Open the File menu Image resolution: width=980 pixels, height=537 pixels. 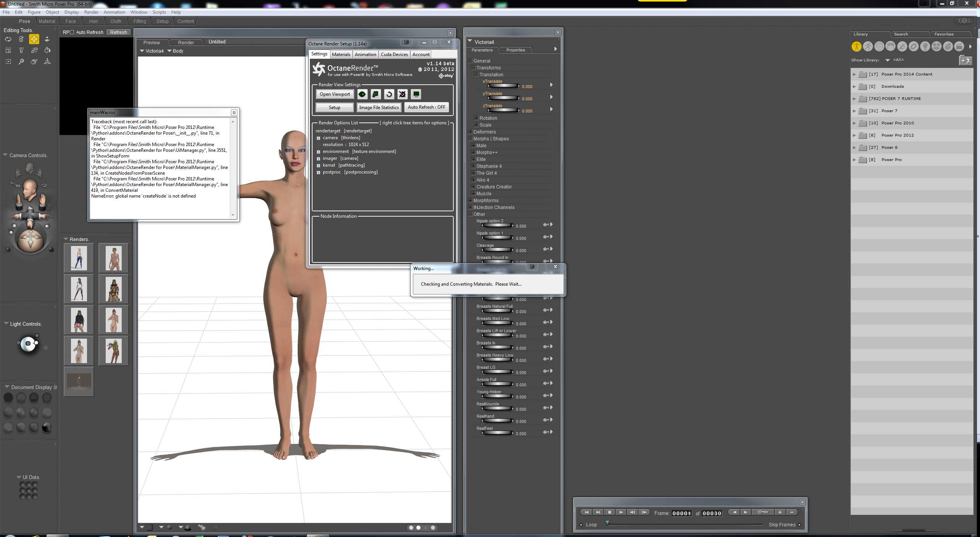[6, 12]
